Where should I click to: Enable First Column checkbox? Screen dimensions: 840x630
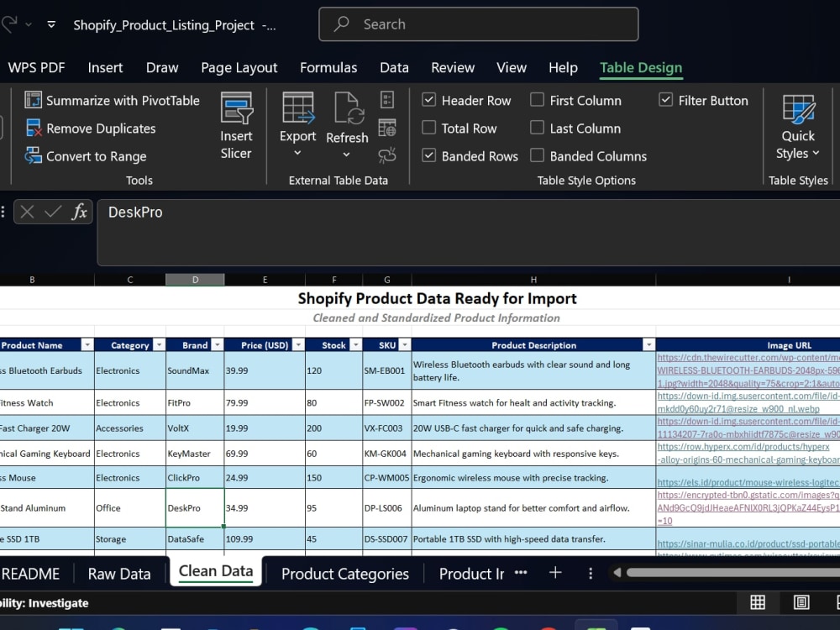tap(537, 100)
